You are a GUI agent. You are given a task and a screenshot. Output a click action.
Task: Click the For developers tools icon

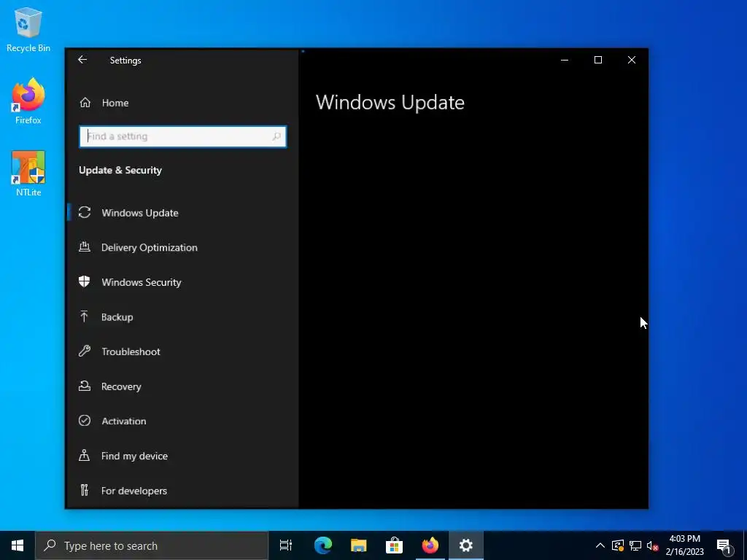85,490
